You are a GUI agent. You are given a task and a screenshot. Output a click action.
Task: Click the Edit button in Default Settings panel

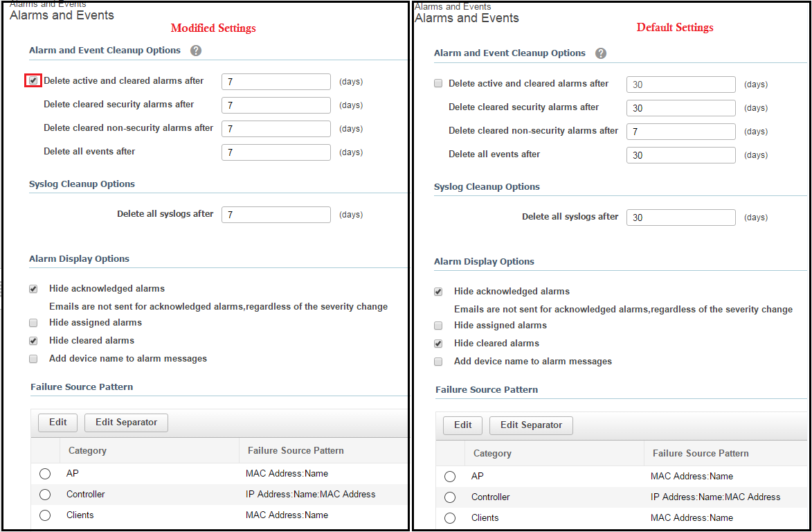click(x=463, y=425)
